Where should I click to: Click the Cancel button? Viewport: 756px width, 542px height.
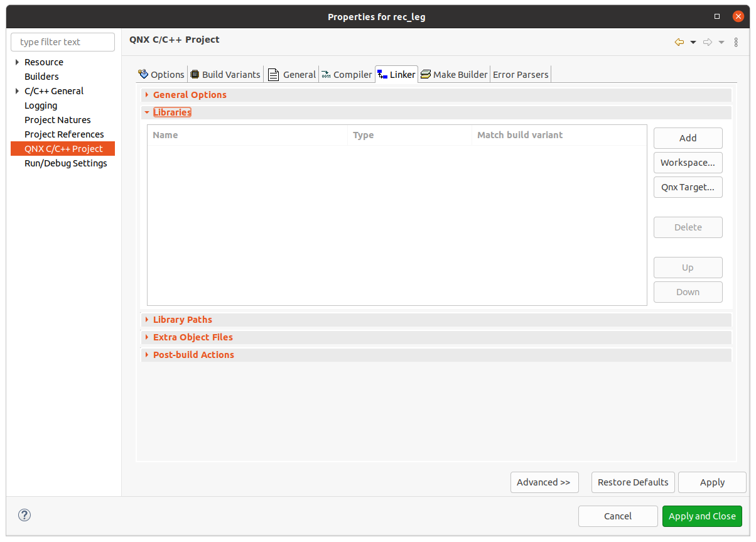(x=618, y=516)
